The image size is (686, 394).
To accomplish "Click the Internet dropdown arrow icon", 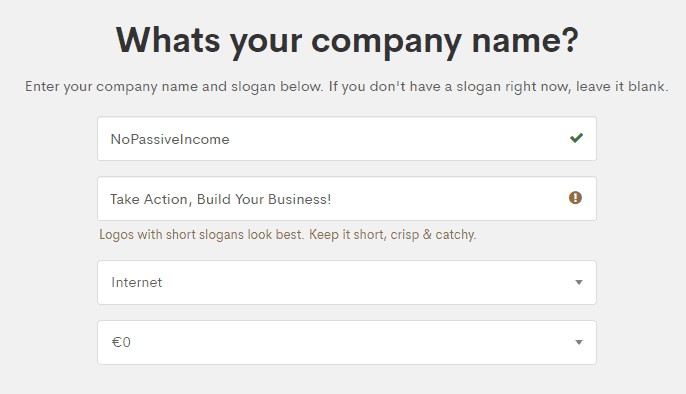I will coord(579,282).
